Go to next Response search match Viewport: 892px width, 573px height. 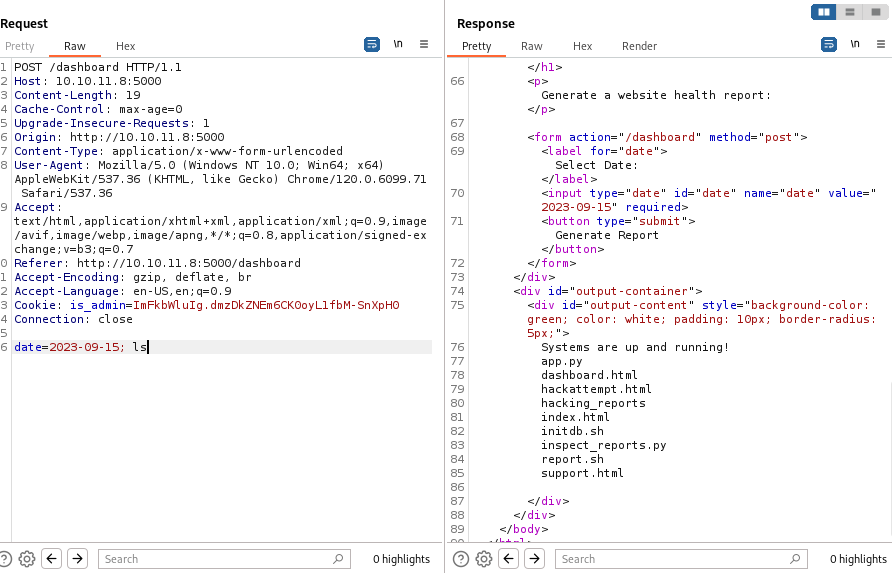(535, 559)
